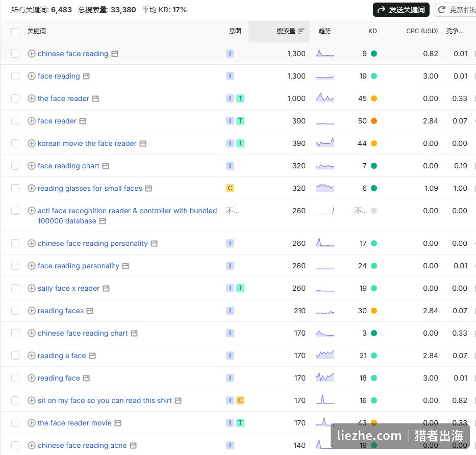Screen dimensions: 476x455
Task: Click the search volume 1,000 cell
Action: [x=296, y=98]
